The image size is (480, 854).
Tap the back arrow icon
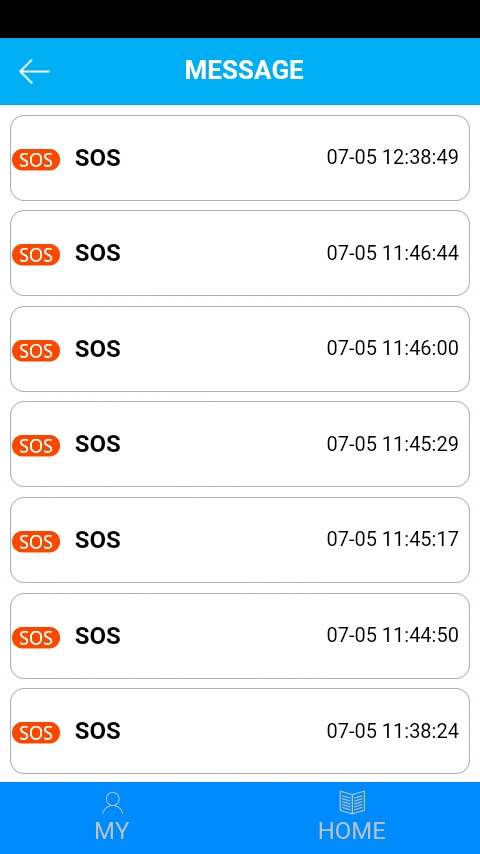click(x=34, y=71)
